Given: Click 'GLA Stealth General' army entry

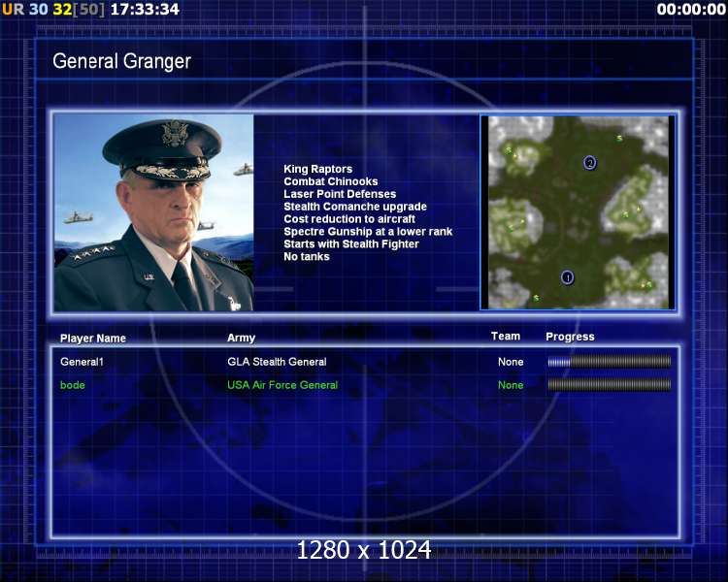Looking at the screenshot, I should pos(277,362).
